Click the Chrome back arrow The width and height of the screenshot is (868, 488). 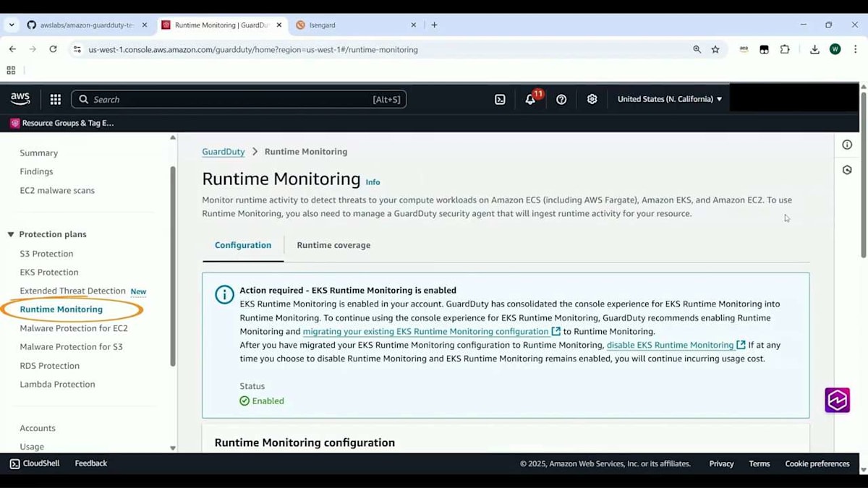(x=12, y=49)
